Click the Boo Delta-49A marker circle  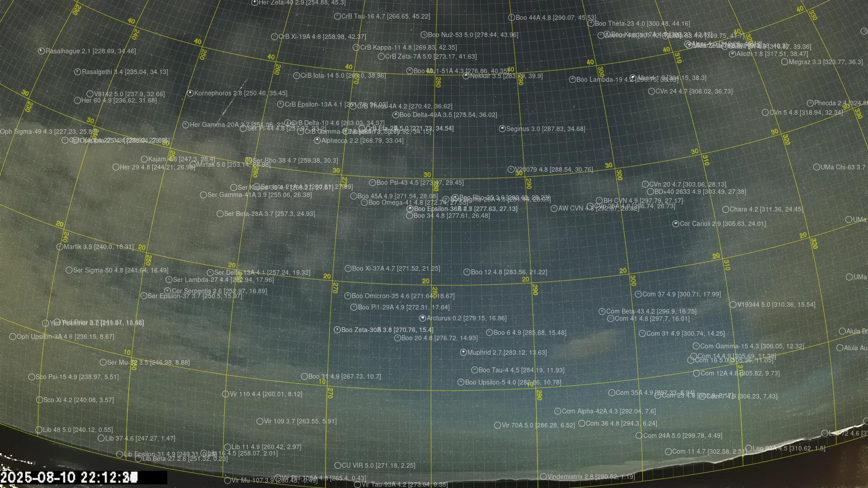click(396, 115)
